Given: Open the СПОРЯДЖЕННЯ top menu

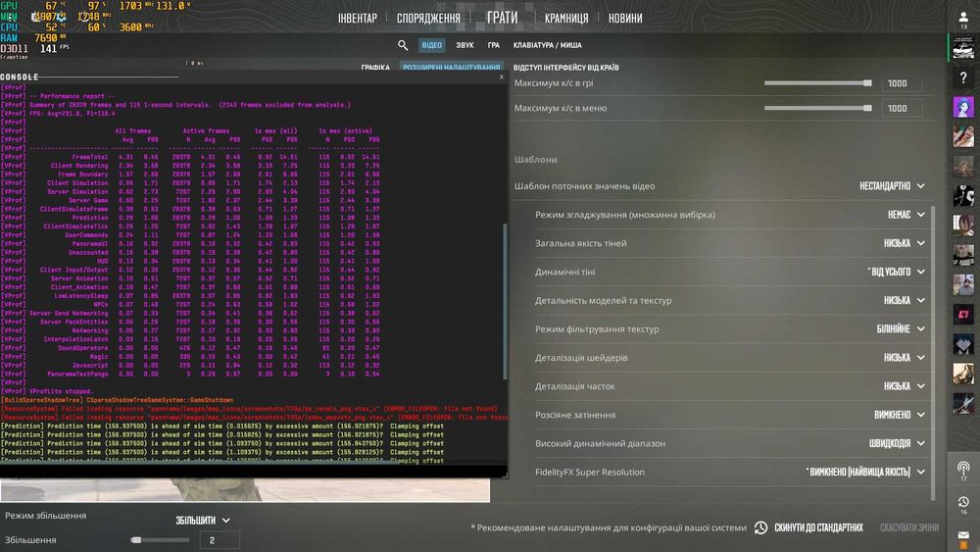Looking at the screenshot, I should click(428, 18).
